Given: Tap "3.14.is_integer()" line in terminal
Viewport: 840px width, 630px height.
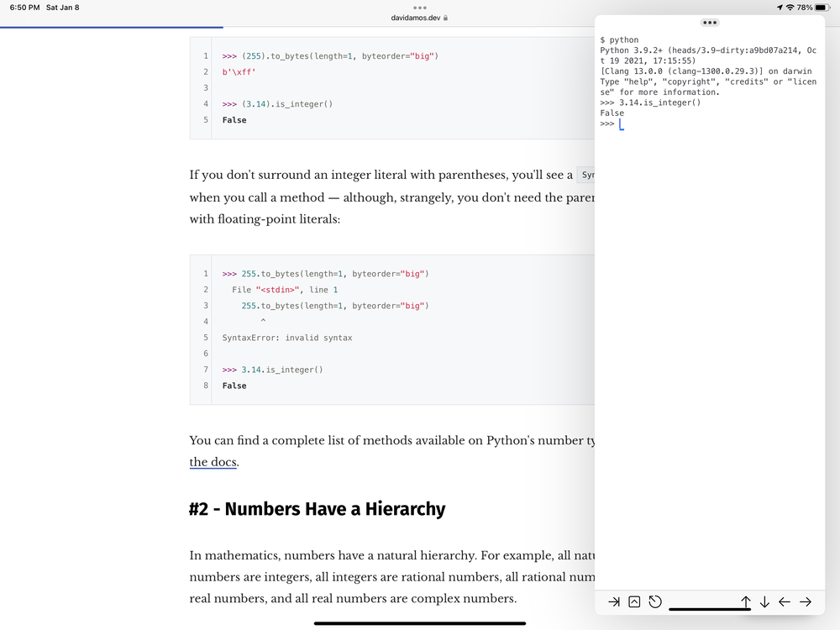Looking at the screenshot, I should point(650,102).
